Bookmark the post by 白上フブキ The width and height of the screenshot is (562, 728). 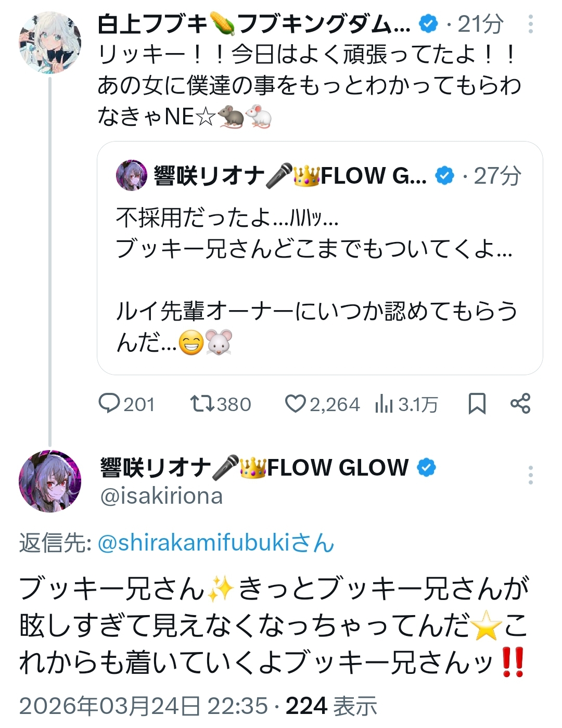(477, 403)
